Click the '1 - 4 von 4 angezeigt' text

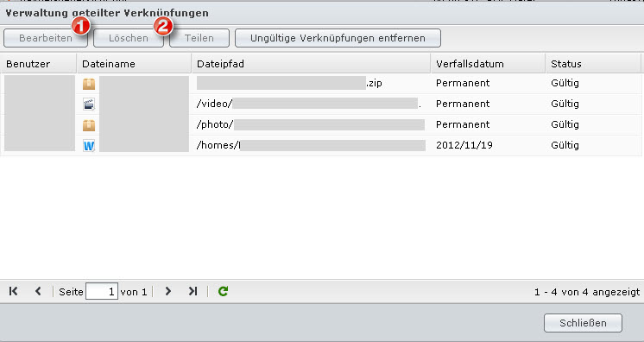587,292
